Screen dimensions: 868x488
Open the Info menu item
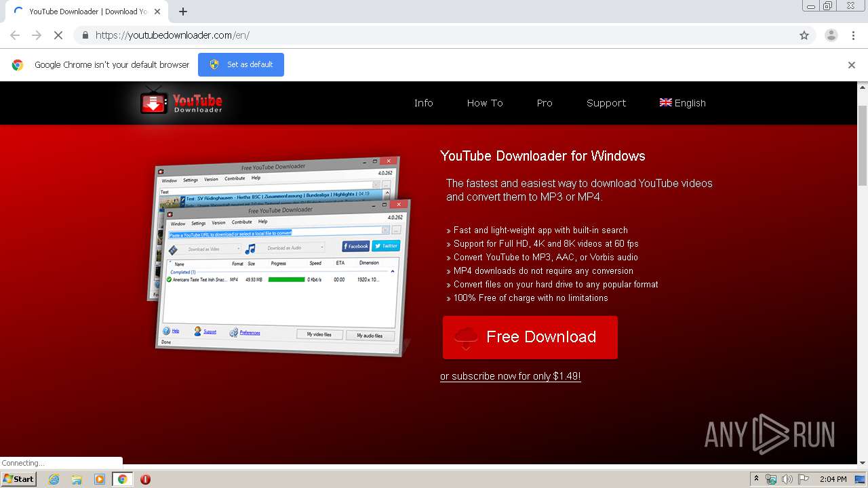pyautogui.click(x=424, y=103)
